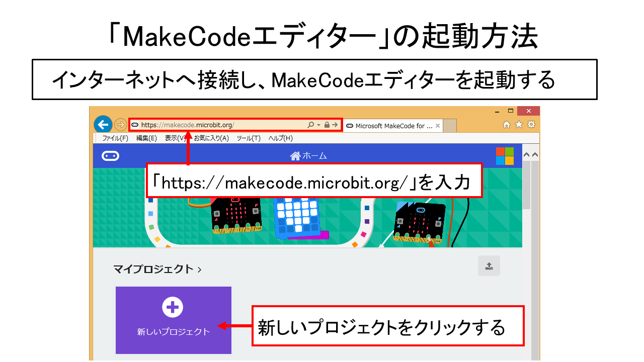644x362 pixels.
Task: Close the Microsoft MakeCode browser tab
Action: [x=438, y=126]
